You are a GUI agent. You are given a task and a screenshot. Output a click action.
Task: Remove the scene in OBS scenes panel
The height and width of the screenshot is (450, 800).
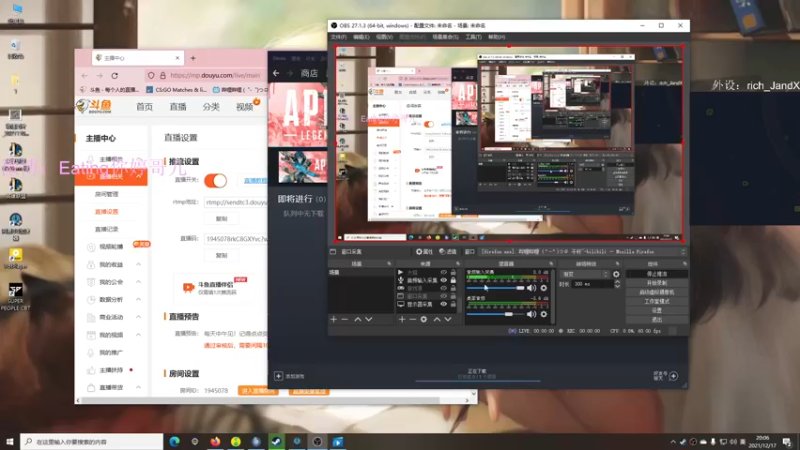coord(345,319)
